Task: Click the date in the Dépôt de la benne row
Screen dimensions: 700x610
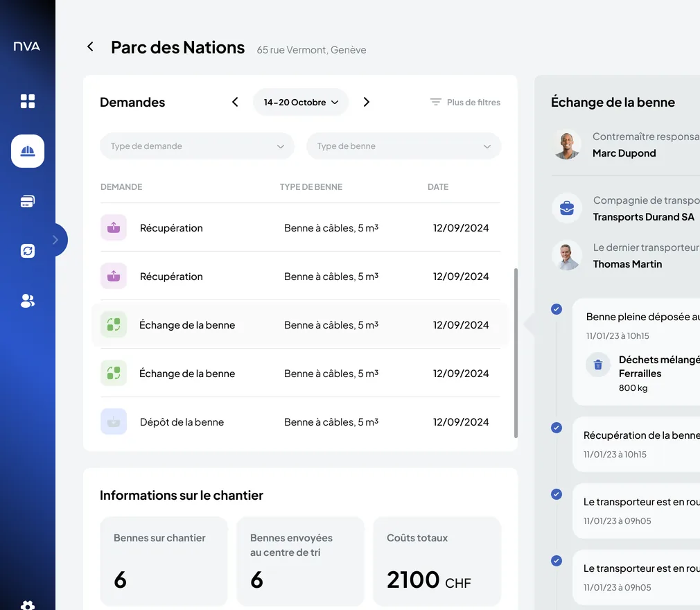Action: pos(461,422)
